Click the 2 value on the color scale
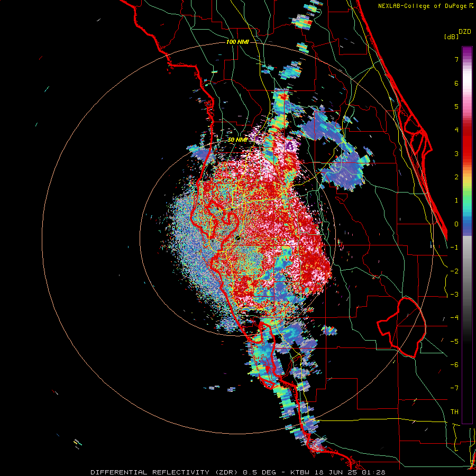The image size is (476, 476). pos(456,177)
